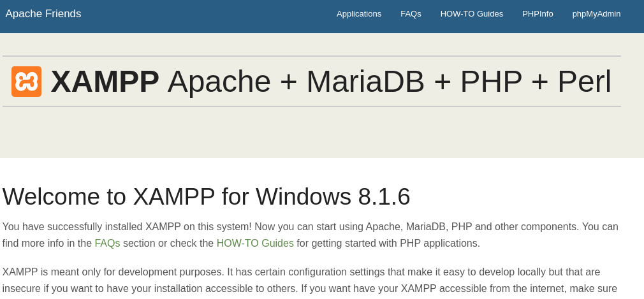The width and height of the screenshot is (644, 299).
Task: Open the Applications menu item
Action: click(359, 14)
